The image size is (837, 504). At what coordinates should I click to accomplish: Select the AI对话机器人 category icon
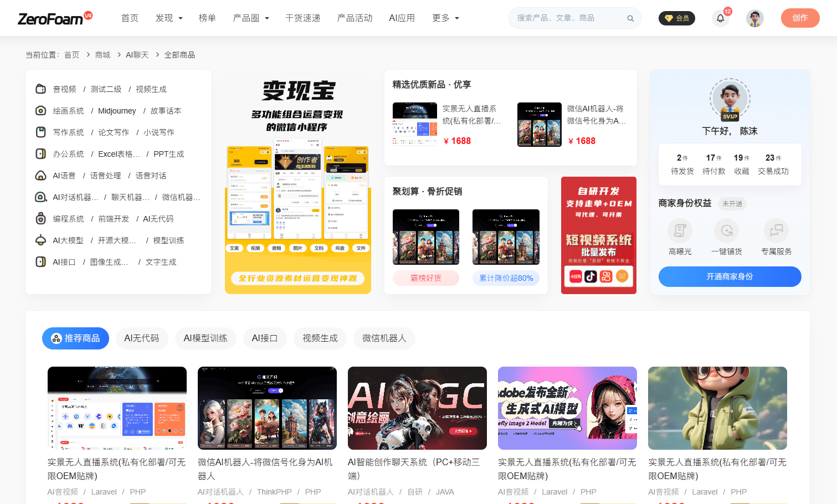(x=40, y=197)
